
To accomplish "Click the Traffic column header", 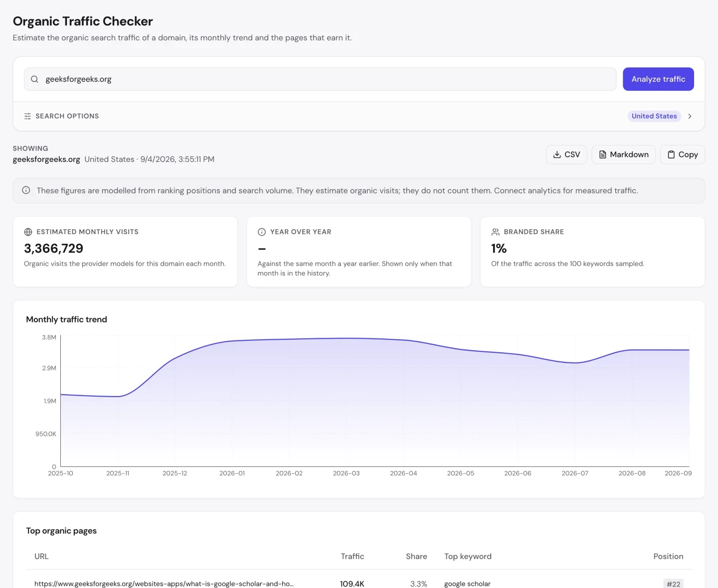I will tap(353, 556).
